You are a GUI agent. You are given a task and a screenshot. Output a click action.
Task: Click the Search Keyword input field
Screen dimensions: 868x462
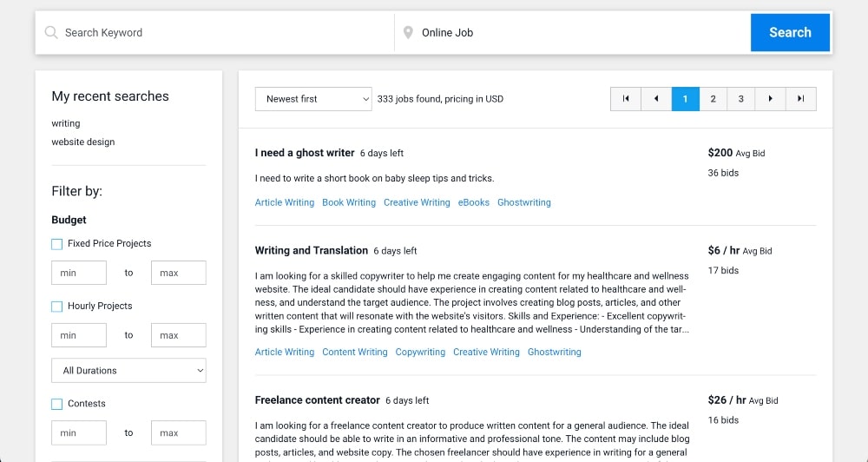[226, 33]
